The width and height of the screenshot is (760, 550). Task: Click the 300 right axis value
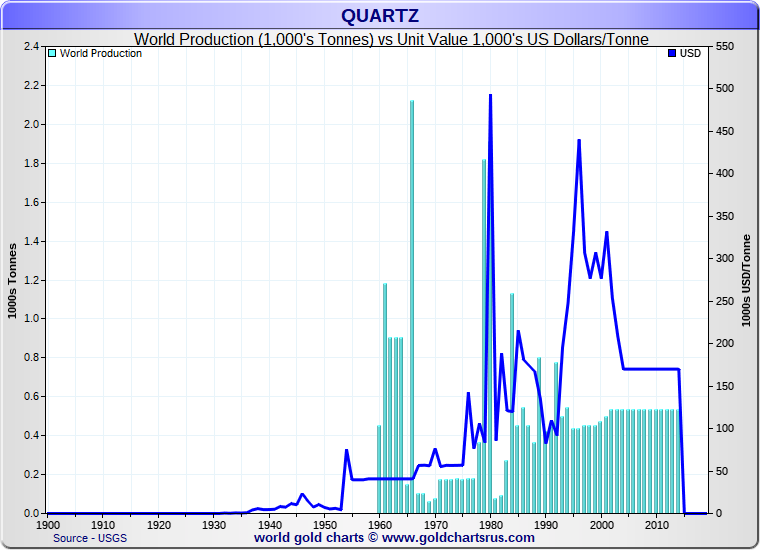pyautogui.click(x=725, y=258)
